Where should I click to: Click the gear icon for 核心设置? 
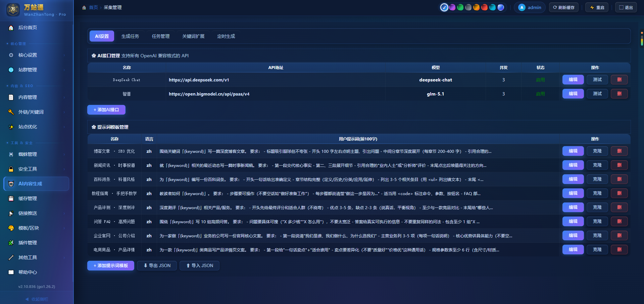(11, 55)
